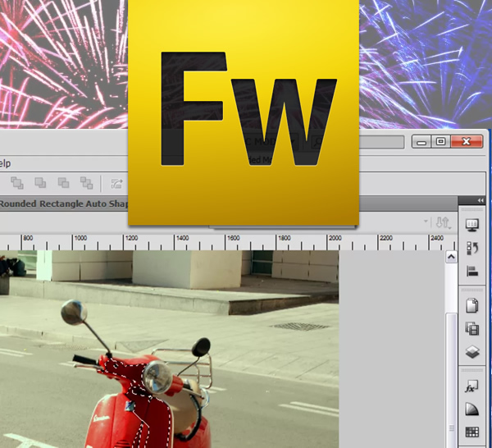This screenshot has width=492, height=448.
Task: Open the Optimize panel icon
Action: click(472, 225)
